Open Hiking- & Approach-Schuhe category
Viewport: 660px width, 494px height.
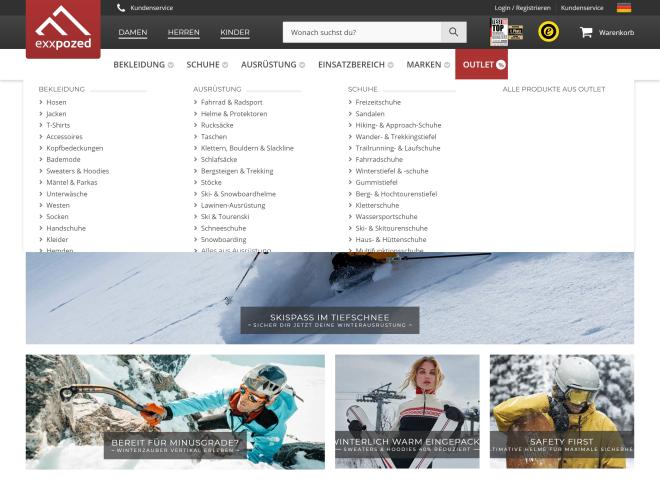398,125
